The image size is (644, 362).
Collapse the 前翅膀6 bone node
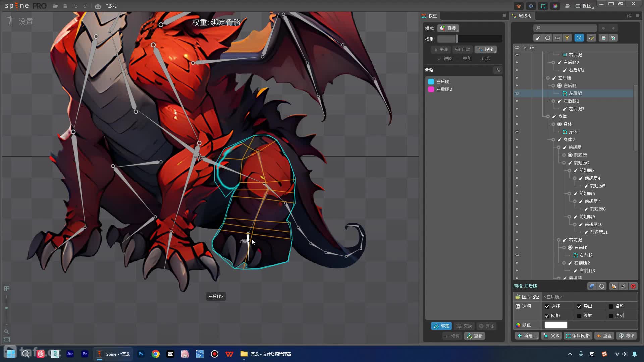pyautogui.click(x=570, y=193)
